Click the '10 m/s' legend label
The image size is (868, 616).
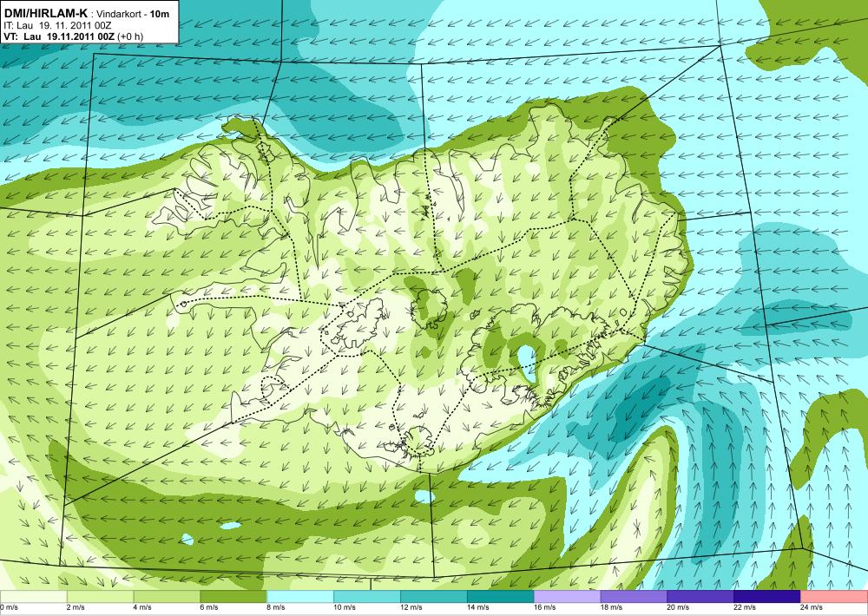[345, 607]
